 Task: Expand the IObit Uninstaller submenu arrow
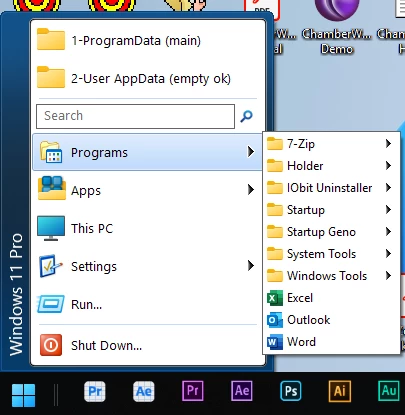point(388,188)
